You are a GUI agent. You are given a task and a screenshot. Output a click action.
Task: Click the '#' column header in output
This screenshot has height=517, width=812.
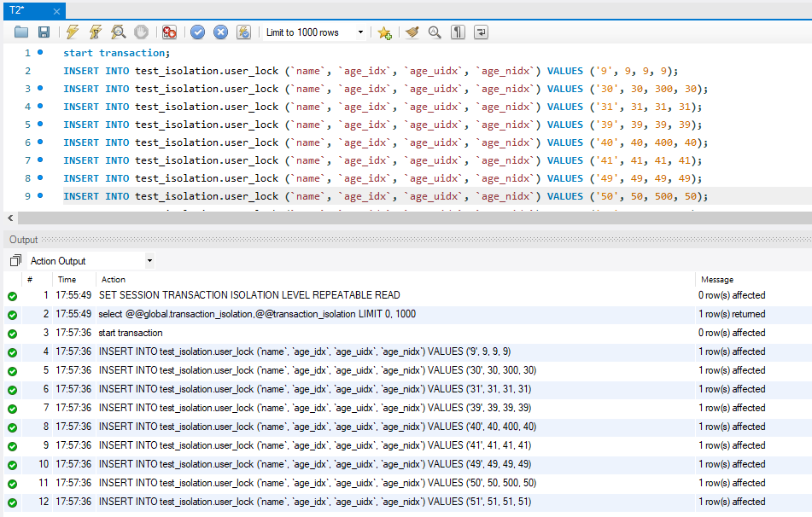click(x=30, y=280)
